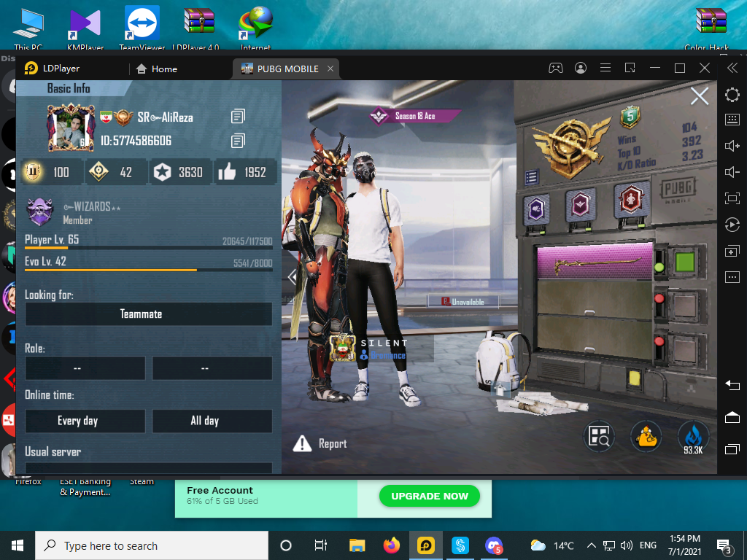
Task: Collapse the panel with left arrow
Action: (x=292, y=276)
